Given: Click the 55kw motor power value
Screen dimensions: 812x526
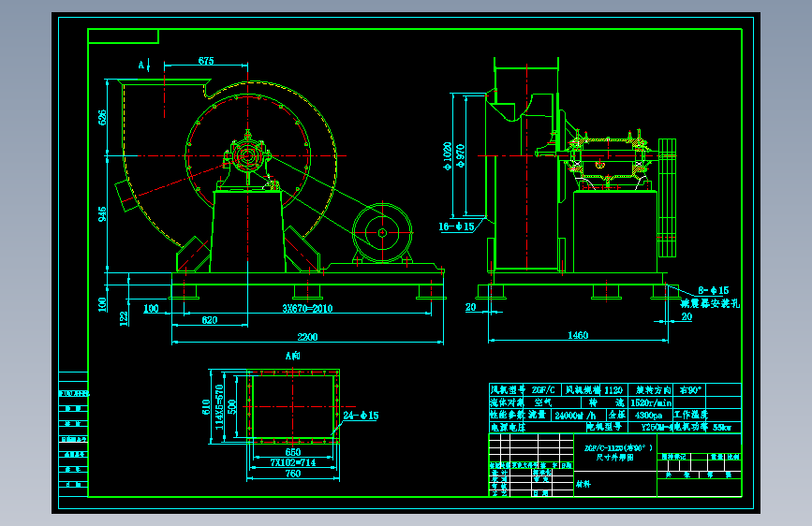Looking at the screenshot, I should coord(722,428).
